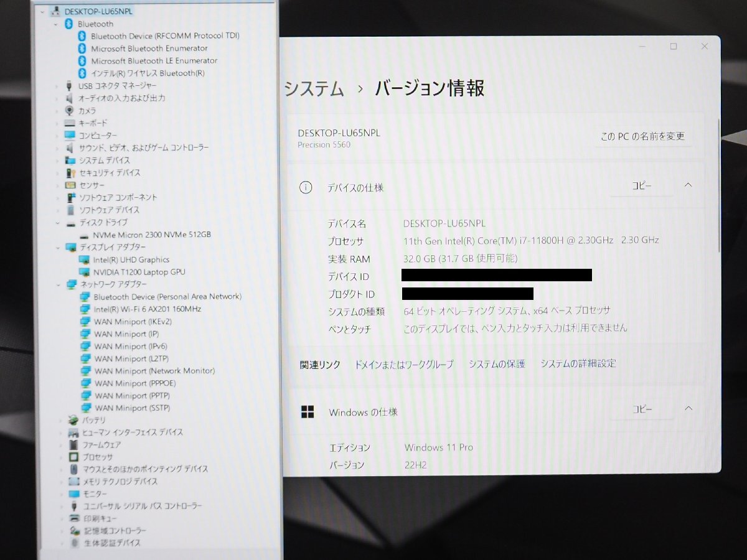Click the セキュリティ デバイス icon
The image size is (747, 560).
70,173
